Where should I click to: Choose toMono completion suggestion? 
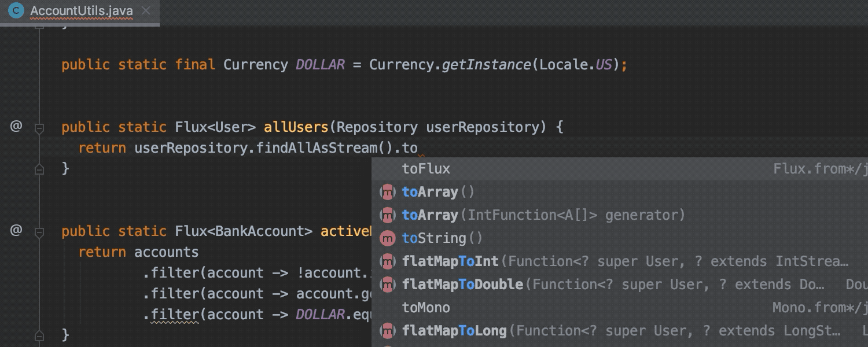tap(620, 308)
